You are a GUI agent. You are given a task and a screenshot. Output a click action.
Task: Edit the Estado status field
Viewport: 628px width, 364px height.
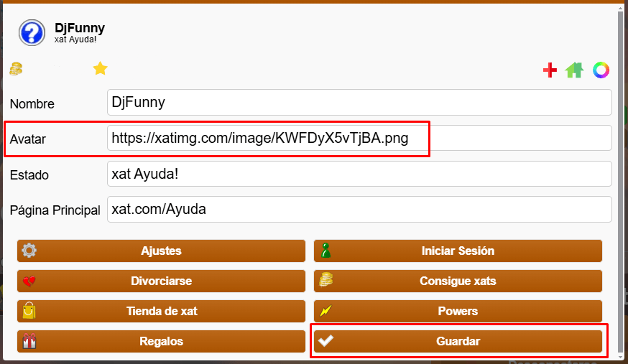pos(359,174)
